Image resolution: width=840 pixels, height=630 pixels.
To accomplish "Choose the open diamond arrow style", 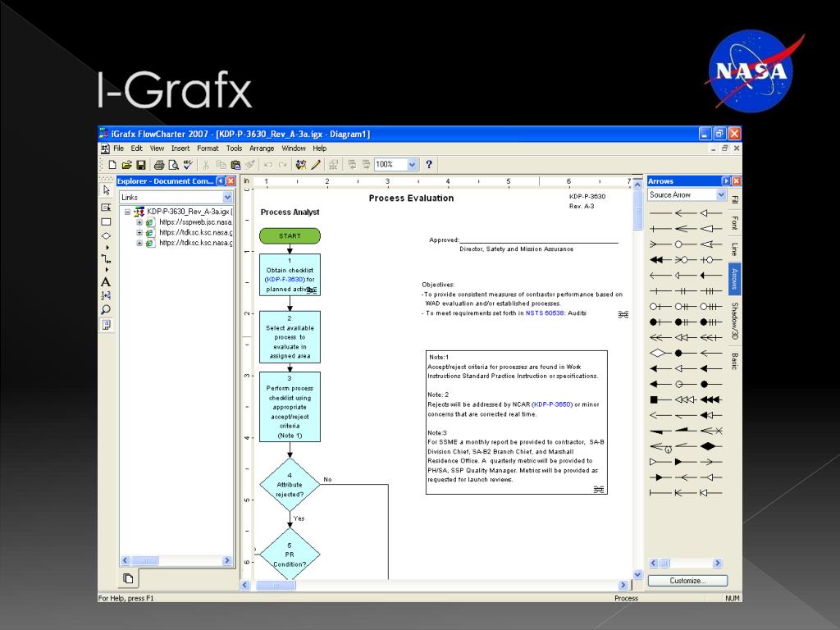I will point(660,353).
